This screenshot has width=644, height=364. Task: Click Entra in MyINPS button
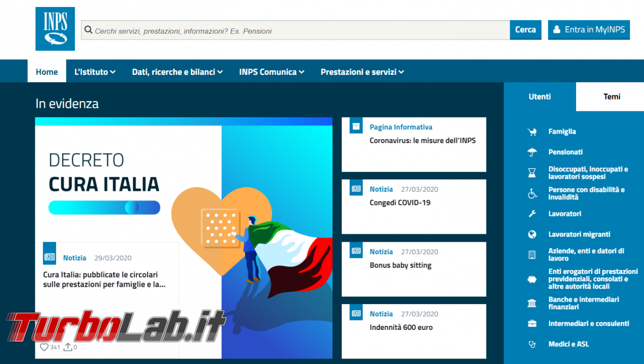click(x=589, y=30)
